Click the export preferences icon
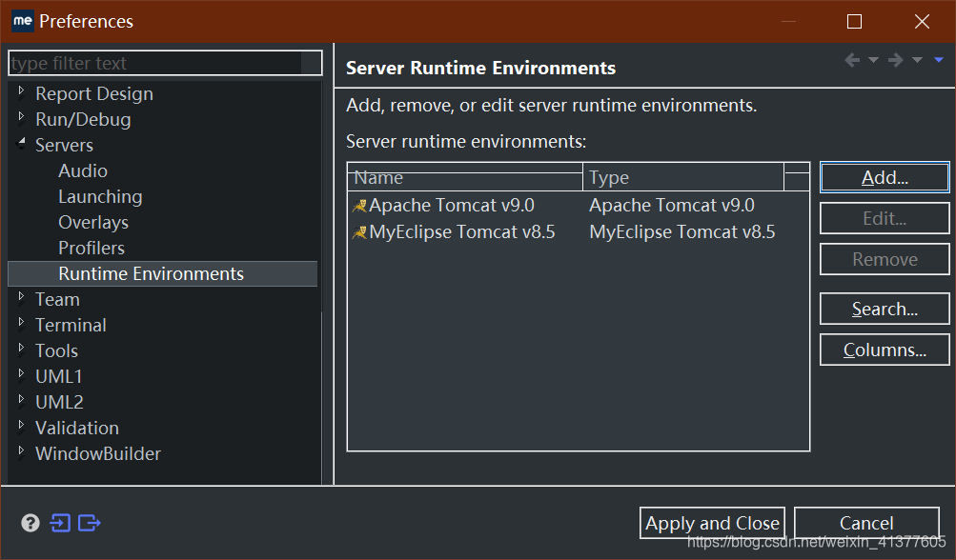Viewport: 956px width, 560px height. coord(89,523)
